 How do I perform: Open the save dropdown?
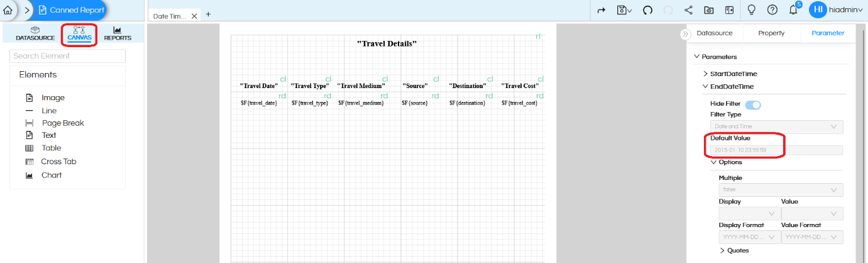(624, 10)
